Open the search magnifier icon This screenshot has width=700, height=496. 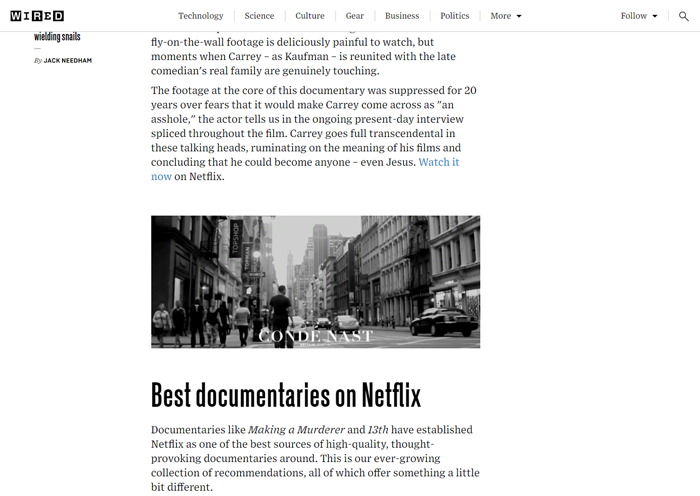pos(683,16)
